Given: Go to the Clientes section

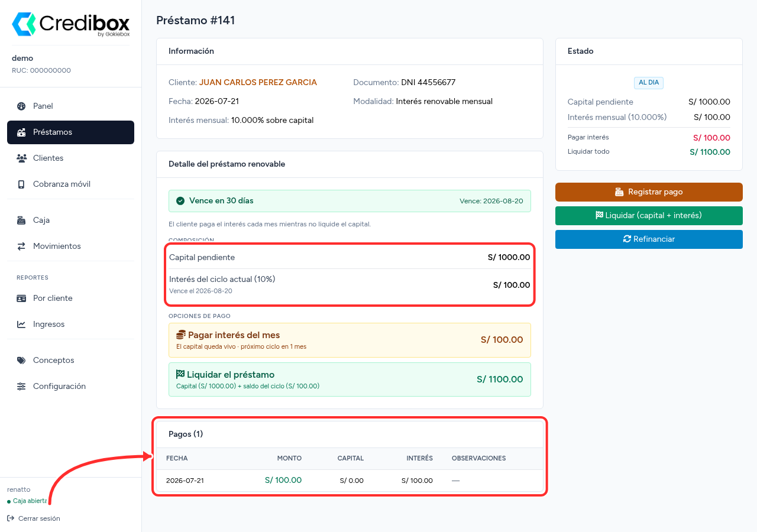Looking at the screenshot, I should [x=70, y=158].
